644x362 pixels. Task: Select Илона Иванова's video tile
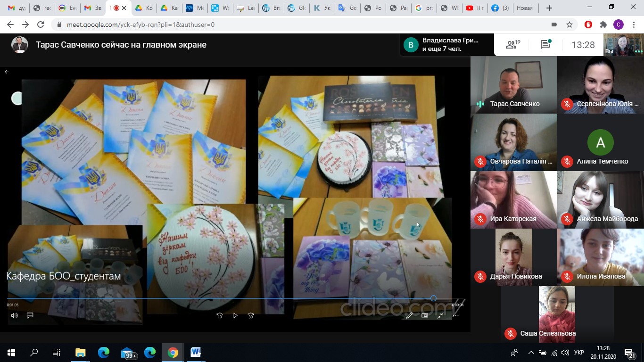pyautogui.click(x=601, y=257)
